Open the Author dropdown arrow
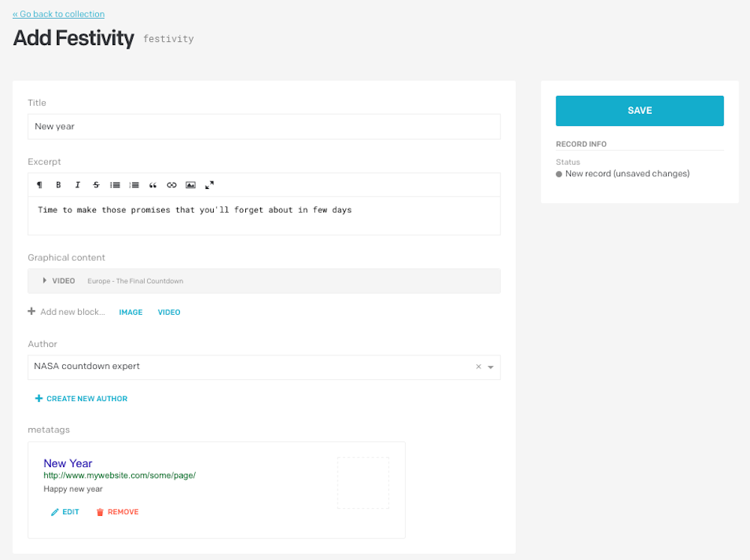Image resolution: width=750 pixels, height=560 pixels. pos(490,367)
